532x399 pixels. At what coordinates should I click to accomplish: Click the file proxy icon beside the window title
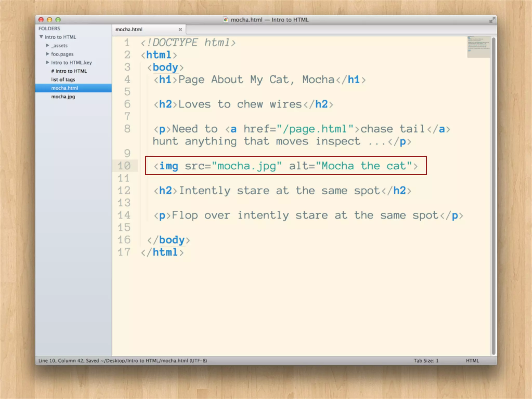226,20
